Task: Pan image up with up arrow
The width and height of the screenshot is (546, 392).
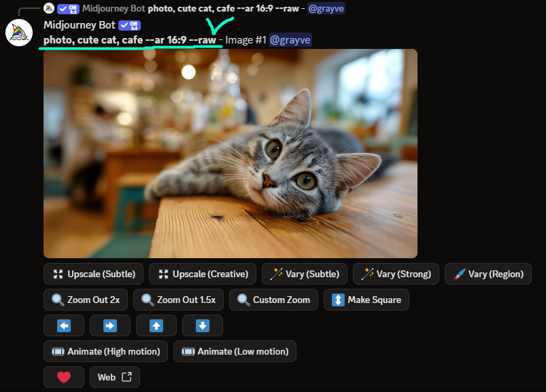Action: click(x=156, y=325)
